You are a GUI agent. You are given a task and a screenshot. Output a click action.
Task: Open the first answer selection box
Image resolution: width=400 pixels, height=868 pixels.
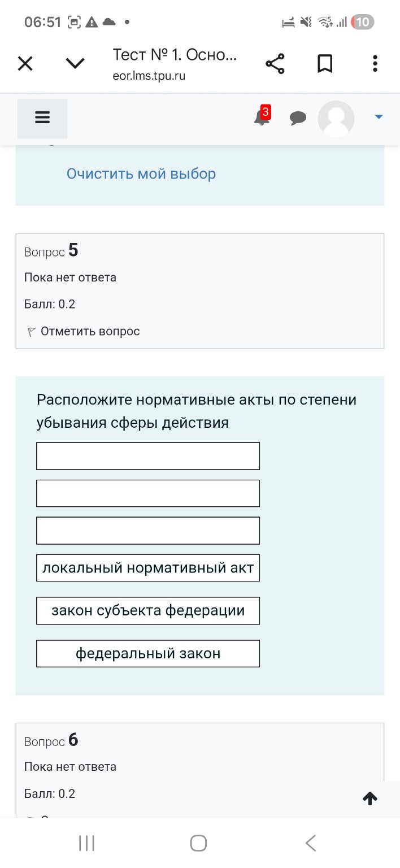[147, 455]
